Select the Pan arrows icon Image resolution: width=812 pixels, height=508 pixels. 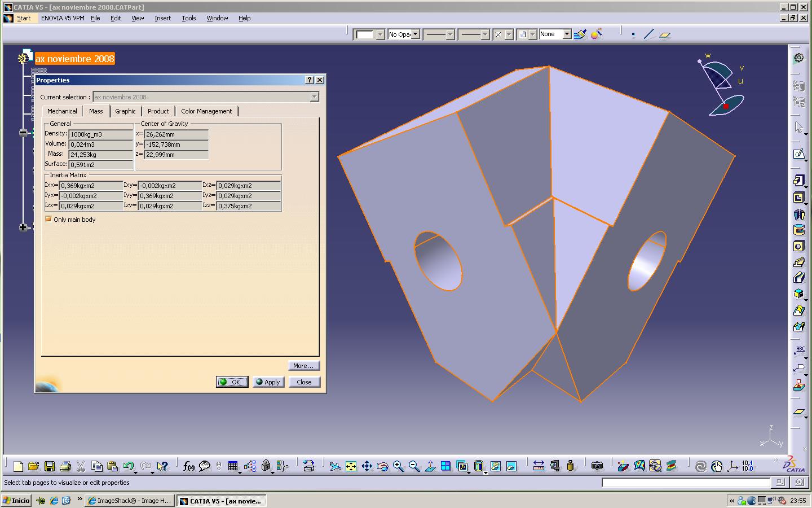point(367,466)
